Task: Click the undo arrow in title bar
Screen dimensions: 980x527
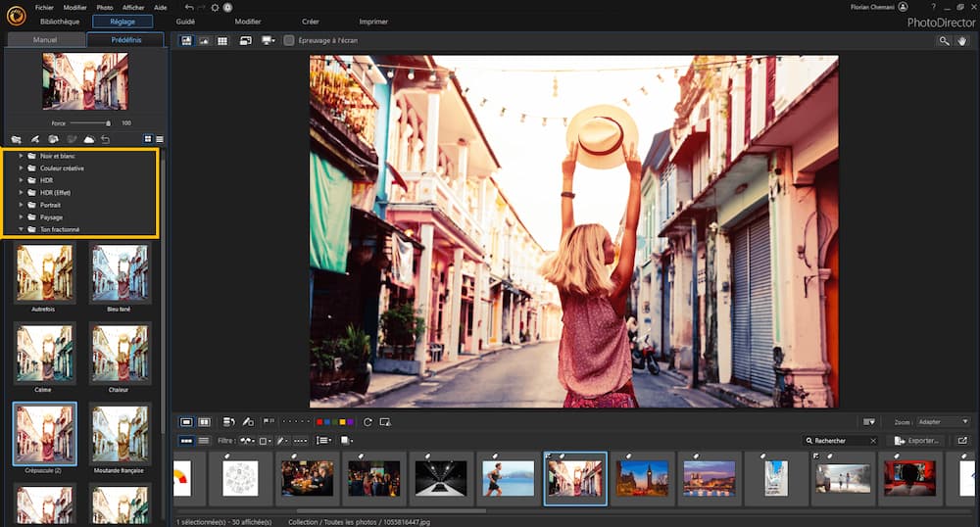Action: pyautogui.click(x=189, y=8)
